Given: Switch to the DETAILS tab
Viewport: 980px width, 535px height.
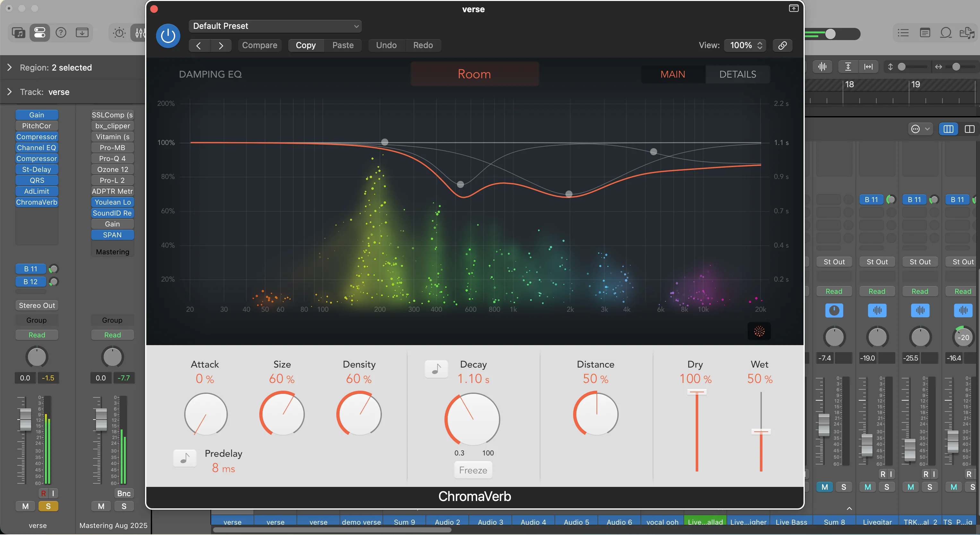Looking at the screenshot, I should point(738,74).
